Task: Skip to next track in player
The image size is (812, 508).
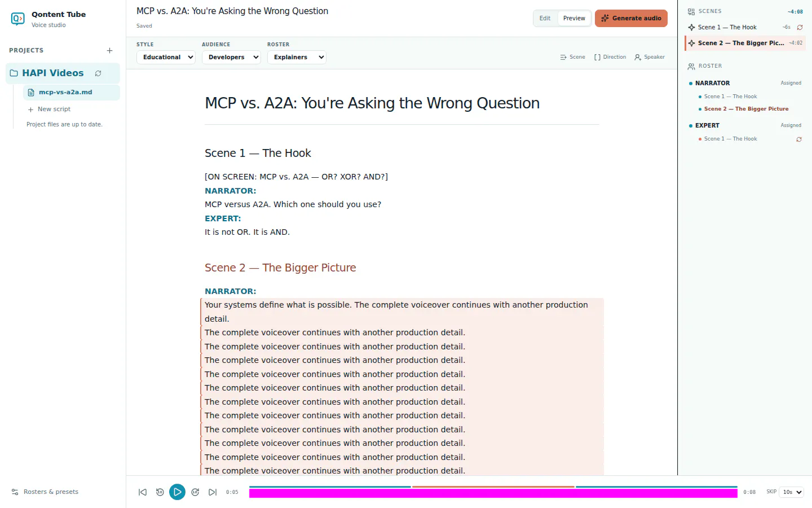Action: click(213, 493)
